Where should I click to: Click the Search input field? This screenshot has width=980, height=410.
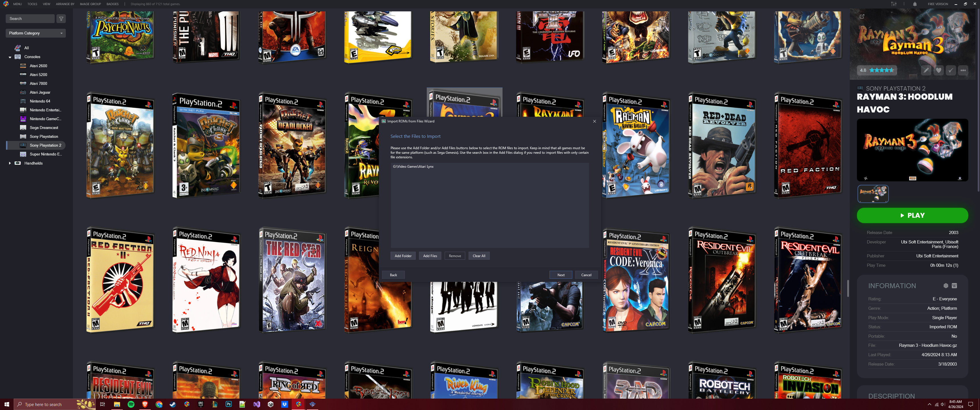tap(30, 19)
